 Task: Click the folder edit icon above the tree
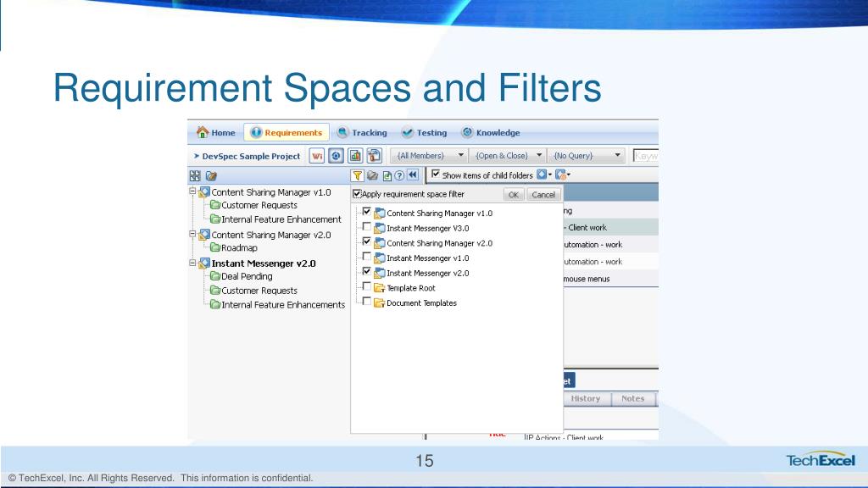coord(211,176)
